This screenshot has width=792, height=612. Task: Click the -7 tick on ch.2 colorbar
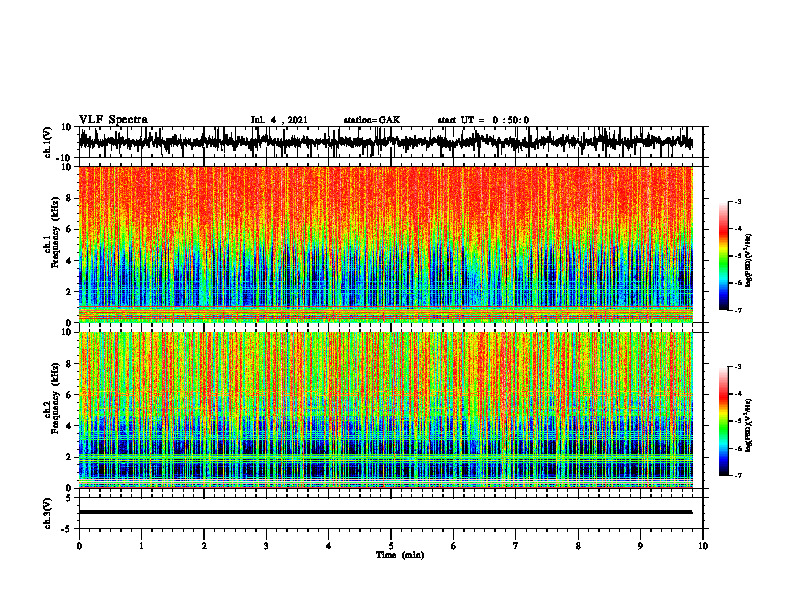click(x=737, y=475)
